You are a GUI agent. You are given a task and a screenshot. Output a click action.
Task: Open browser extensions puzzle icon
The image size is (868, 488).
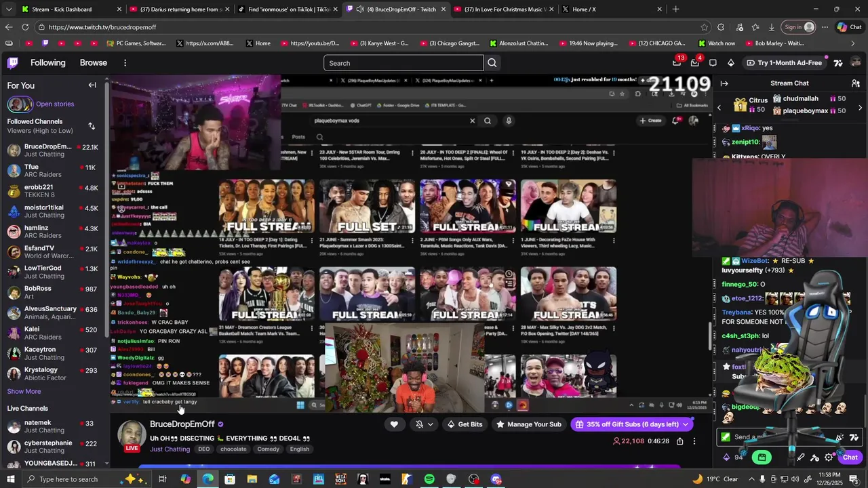click(721, 27)
